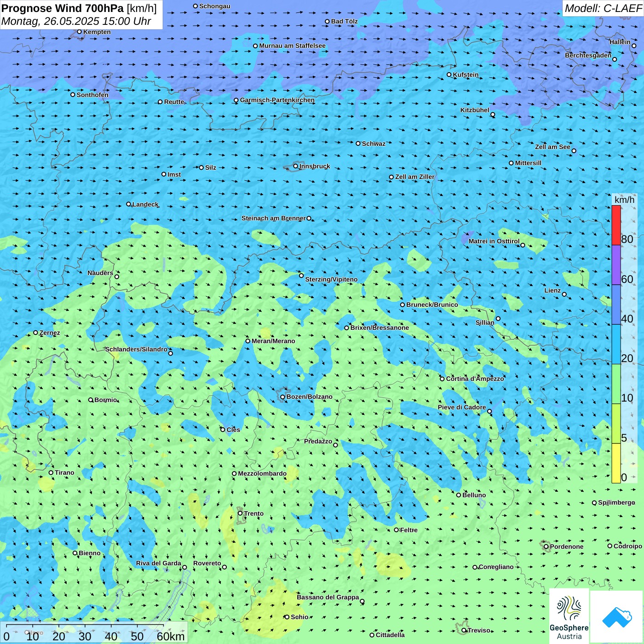Click the 'Modell: C-LAEF' label
644x644 pixels.
pyautogui.click(x=603, y=8)
